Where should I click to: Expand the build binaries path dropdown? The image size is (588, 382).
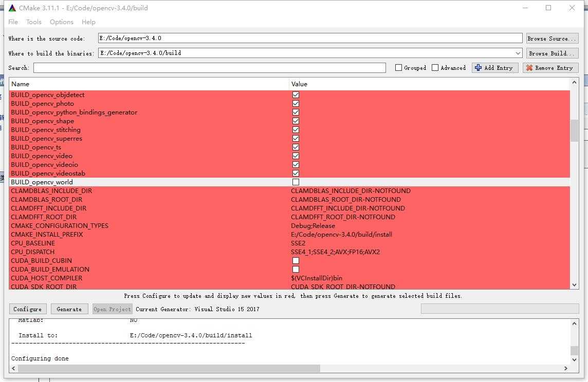pyautogui.click(x=518, y=53)
